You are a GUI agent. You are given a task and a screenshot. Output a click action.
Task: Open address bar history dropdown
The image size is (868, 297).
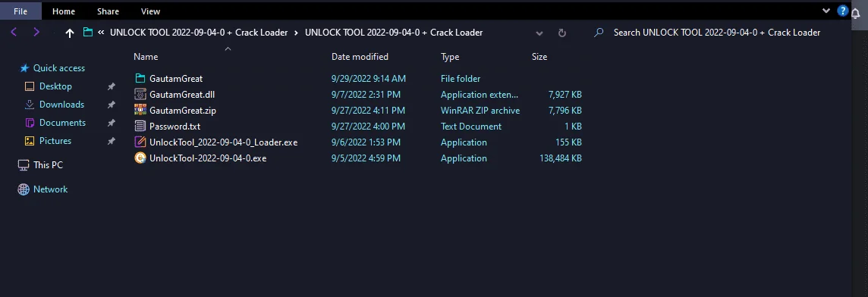[539, 33]
